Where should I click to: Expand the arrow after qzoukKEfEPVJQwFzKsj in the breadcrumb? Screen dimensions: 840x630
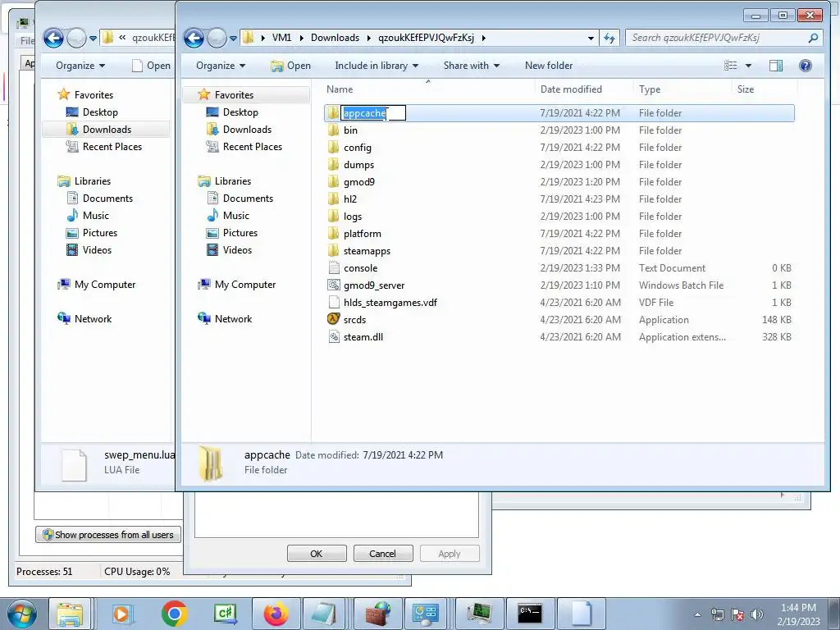(x=484, y=38)
